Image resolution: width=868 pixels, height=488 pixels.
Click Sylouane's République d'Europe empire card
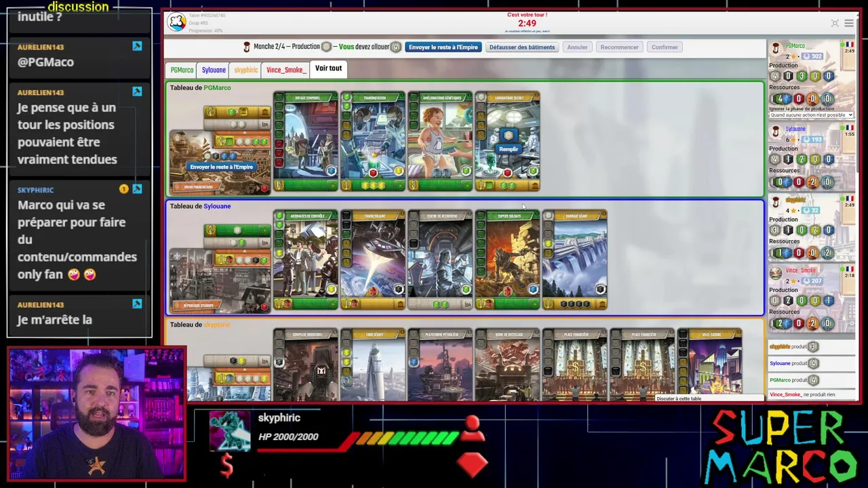click(220, 280)
